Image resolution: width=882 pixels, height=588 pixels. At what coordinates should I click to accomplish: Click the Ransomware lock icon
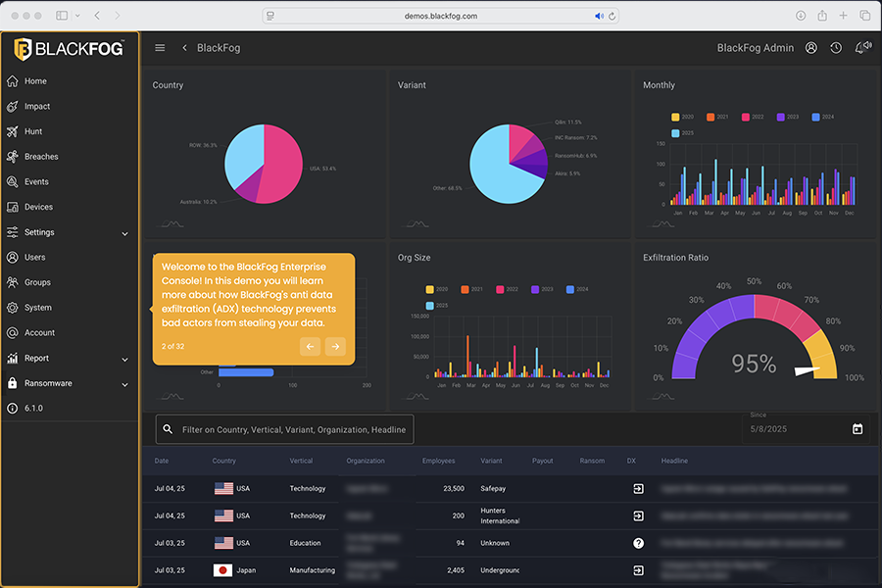pos(13,383)
